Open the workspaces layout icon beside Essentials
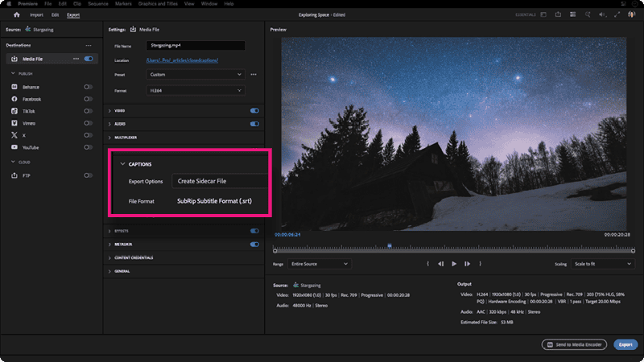Screen dimensions: 644x362 tap(543, 14)
